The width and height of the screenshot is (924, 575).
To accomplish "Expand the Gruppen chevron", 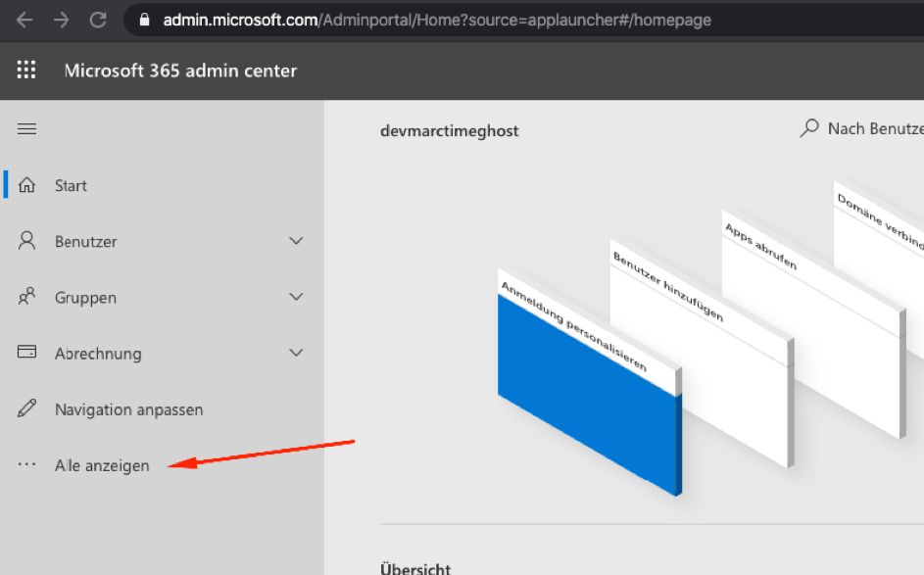I will (x=296, y=297).
